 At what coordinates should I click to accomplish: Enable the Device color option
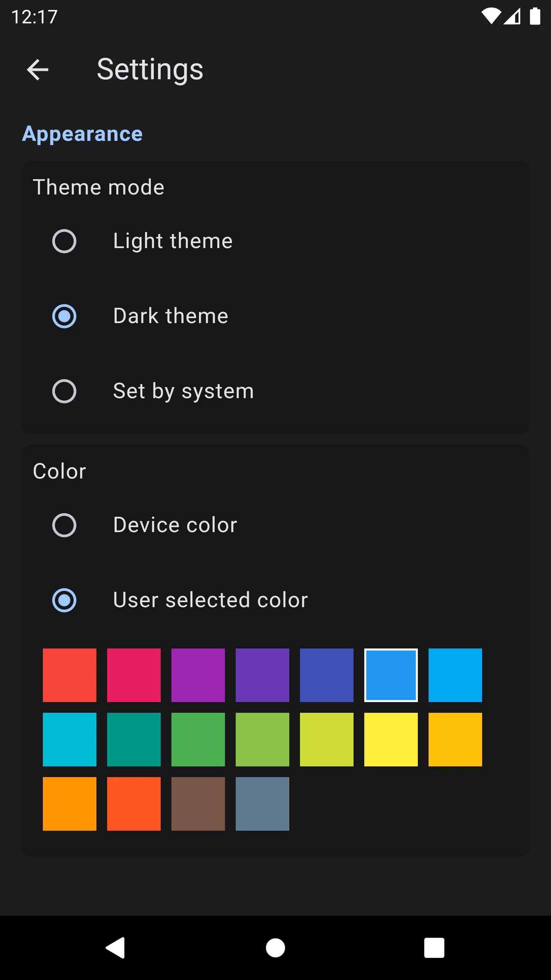pos(64,525)
